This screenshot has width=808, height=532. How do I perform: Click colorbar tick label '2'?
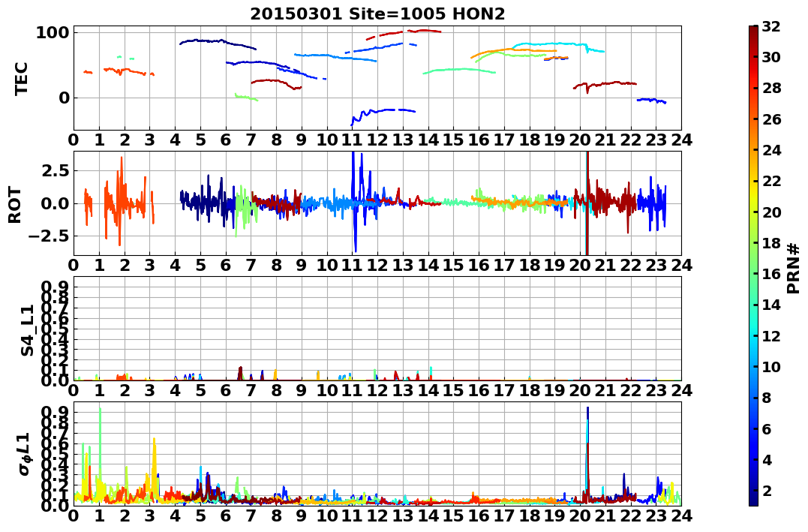767,490
